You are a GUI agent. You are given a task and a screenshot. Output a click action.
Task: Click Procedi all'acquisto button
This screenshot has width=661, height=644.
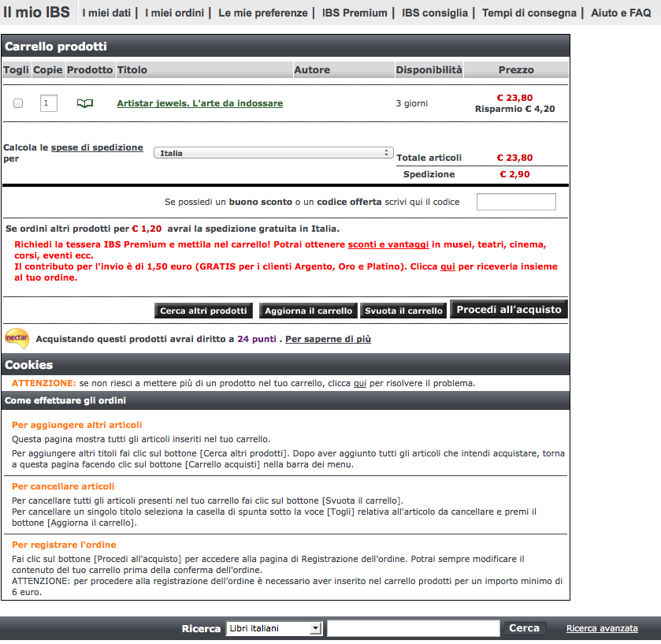coord(509,310)
